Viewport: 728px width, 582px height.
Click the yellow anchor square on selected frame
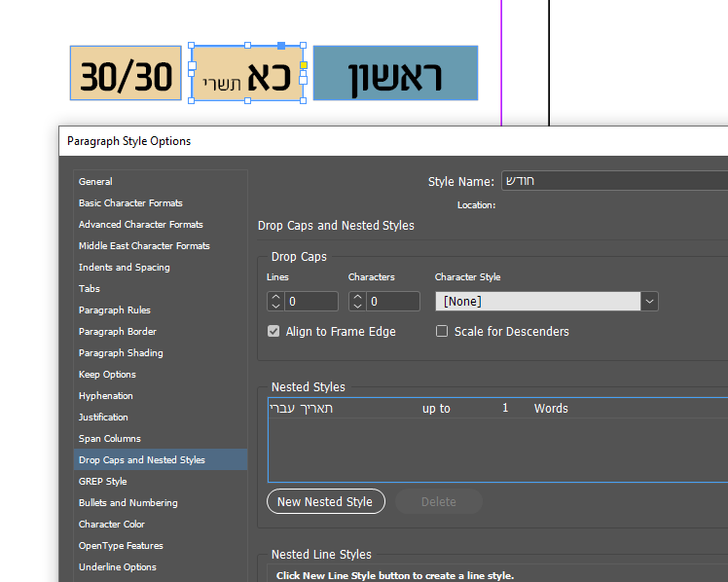click(304, 65)
